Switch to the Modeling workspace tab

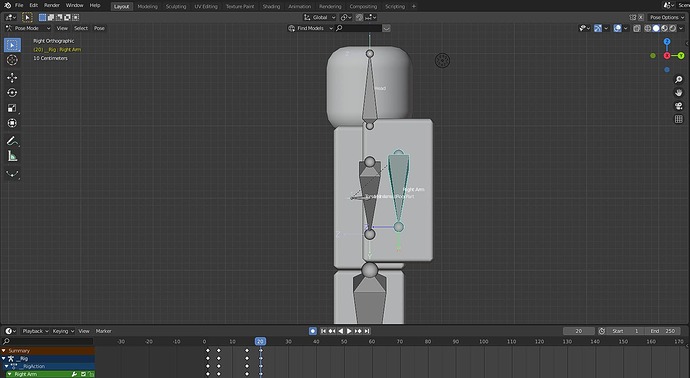pyautogui.click(x=147, y=7)
